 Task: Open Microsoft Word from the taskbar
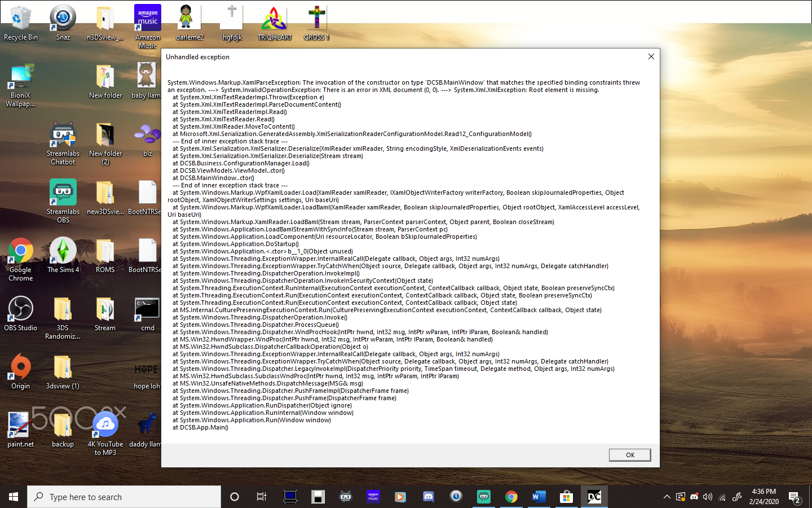click(x=539, y=497)
